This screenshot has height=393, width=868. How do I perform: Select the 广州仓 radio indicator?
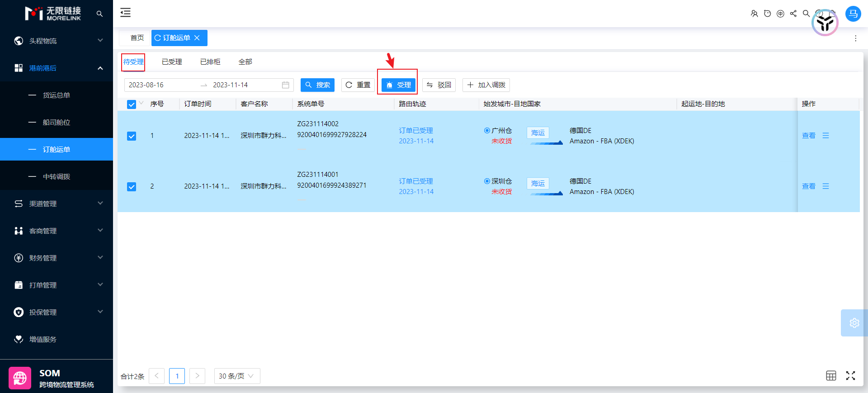coord(487,131)
